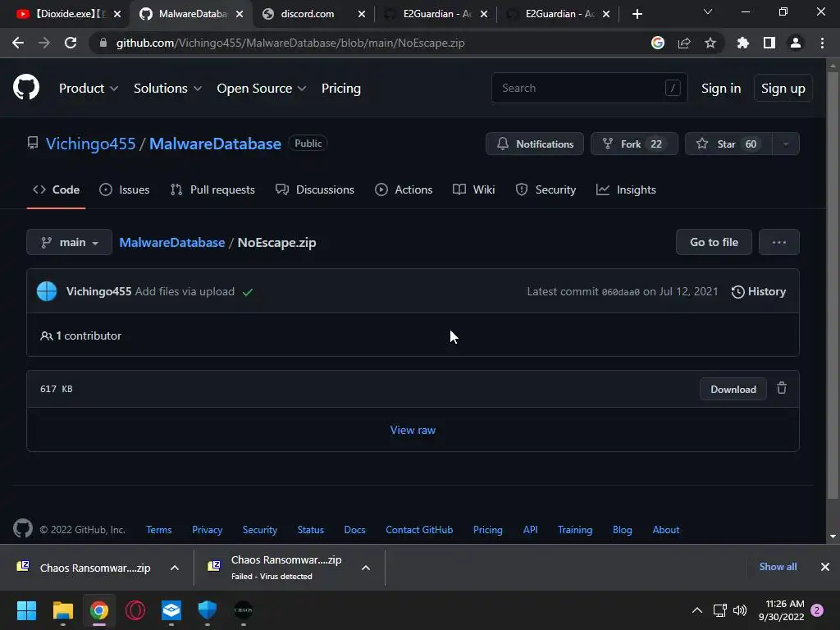Toggle the browser side panel icon
The height and width of the screenshot is (630, 840).
point(769,43)
